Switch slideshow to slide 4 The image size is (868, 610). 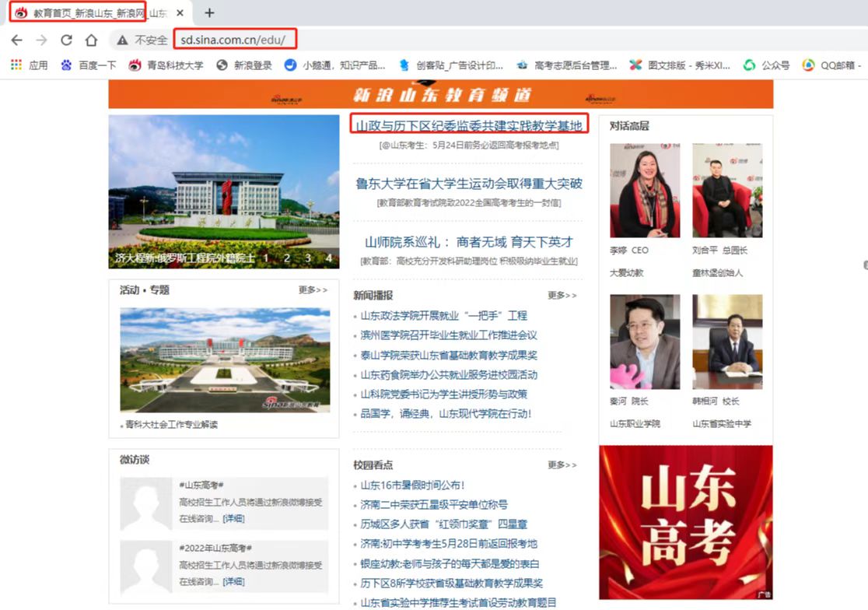(329, 258)
